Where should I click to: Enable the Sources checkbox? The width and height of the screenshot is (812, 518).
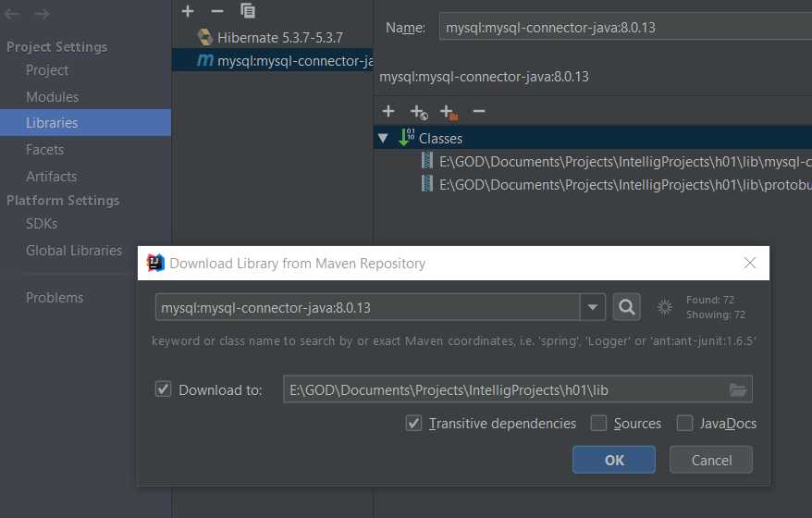coord(599,423)
